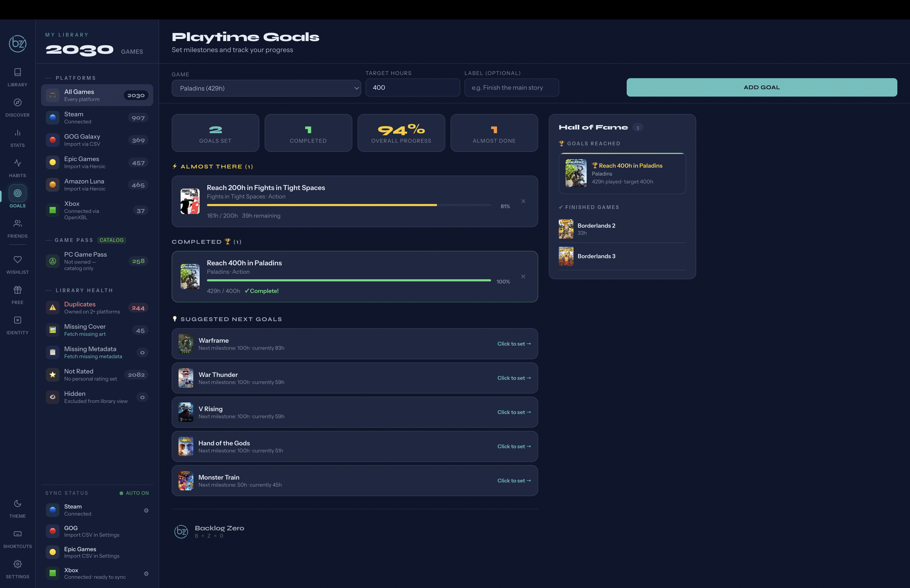
Task: Remove the Reach 400h in Paladins goal
Action: 523,276
